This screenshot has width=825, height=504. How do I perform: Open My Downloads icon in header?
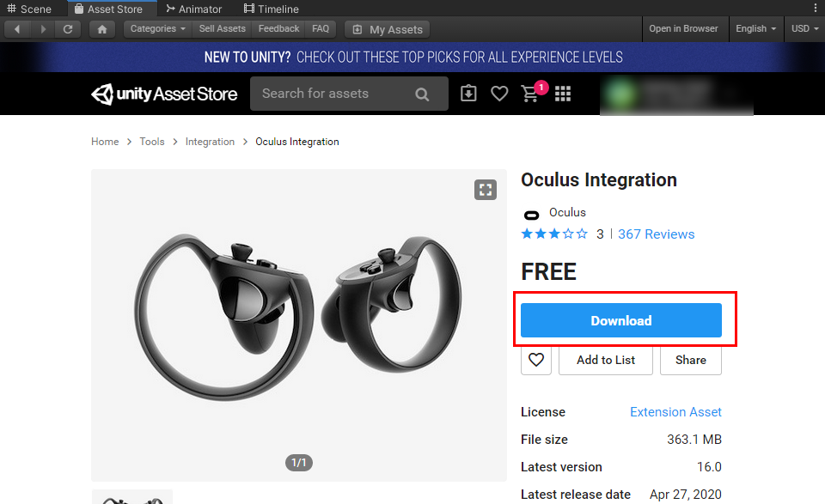pyautogui.click(x=468, y=94)
